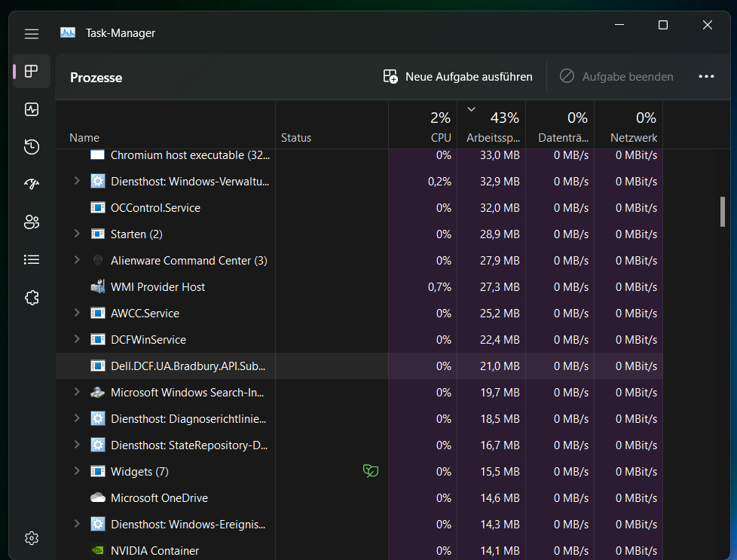Viewport: 737px width, 560px height.
Task: Sort by Netzwerk column header
Action: coord(628,125)
